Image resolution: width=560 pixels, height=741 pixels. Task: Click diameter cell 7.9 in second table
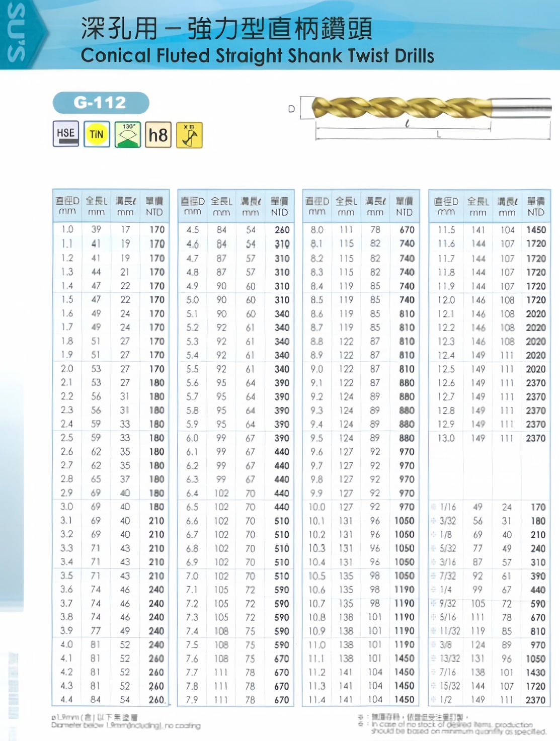(192, 700)
